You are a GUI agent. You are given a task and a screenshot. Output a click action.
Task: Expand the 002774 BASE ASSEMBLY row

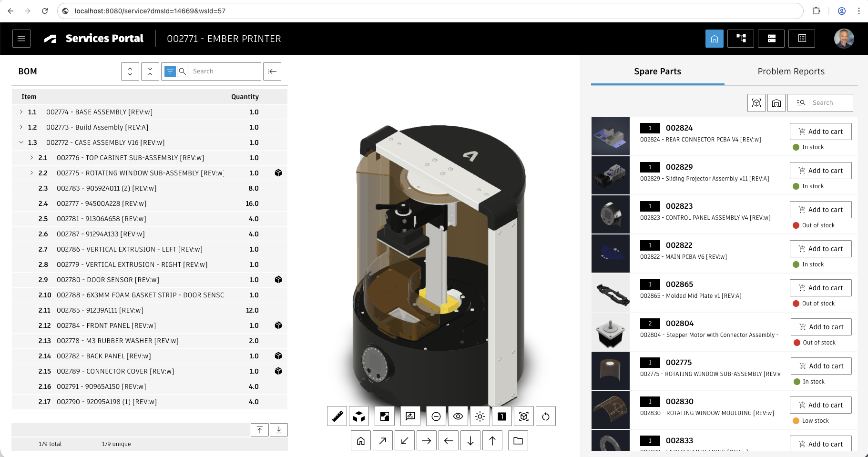point(21,112)
